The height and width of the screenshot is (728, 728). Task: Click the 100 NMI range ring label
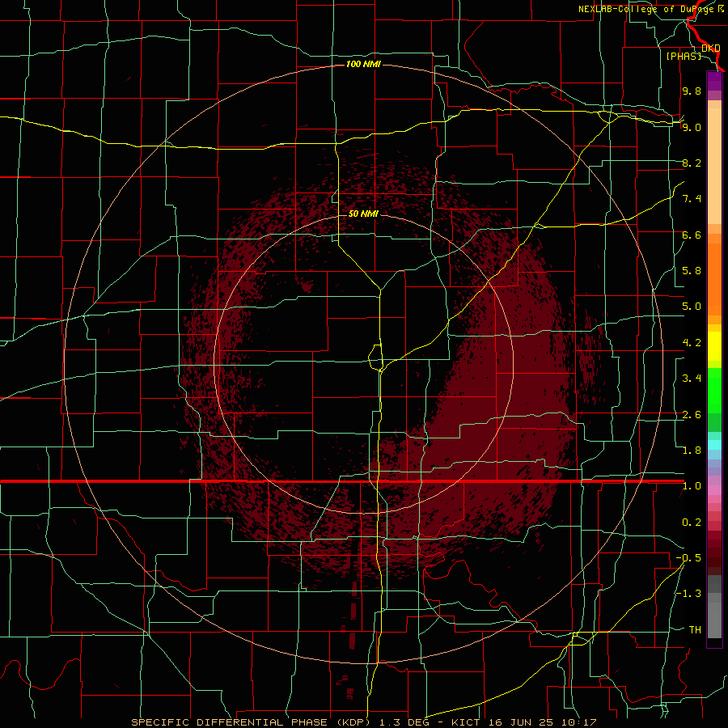click(x=363, y=64)
